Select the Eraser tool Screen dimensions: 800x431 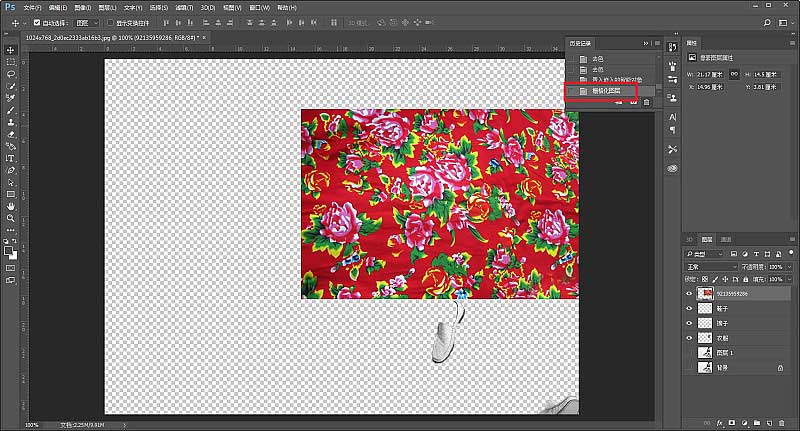(x=11, y=134)
